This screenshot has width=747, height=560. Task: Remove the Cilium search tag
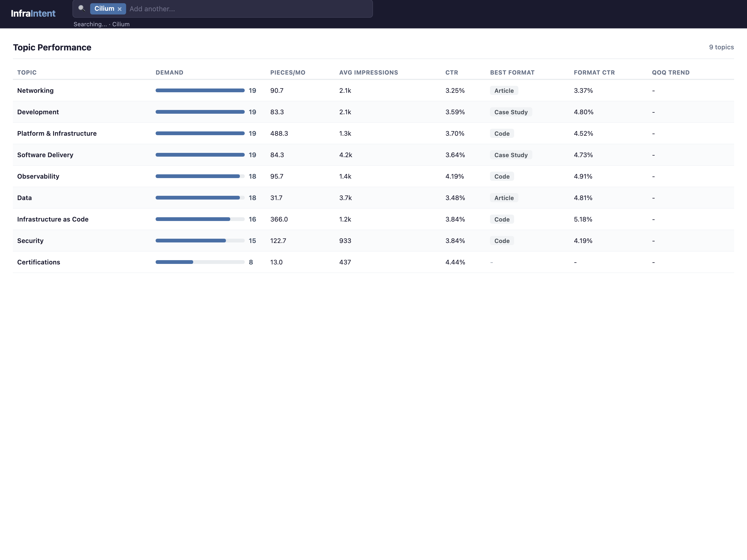[x=120, y=9]
